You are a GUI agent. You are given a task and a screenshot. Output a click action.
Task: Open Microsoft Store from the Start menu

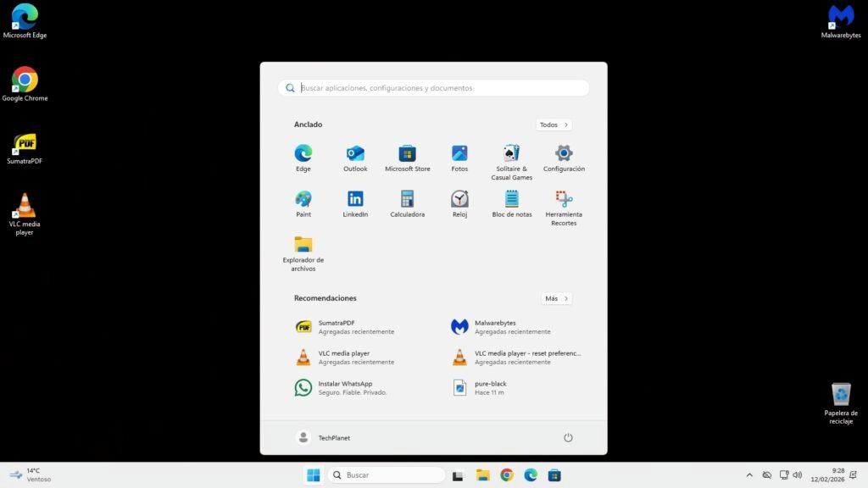tap(407, 155)
